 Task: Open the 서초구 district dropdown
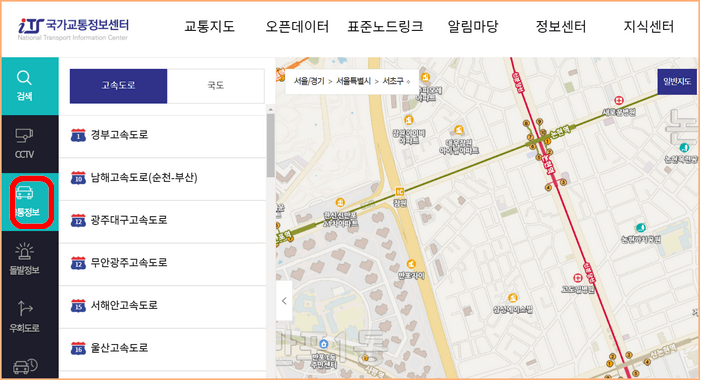(x=396, y=81)
